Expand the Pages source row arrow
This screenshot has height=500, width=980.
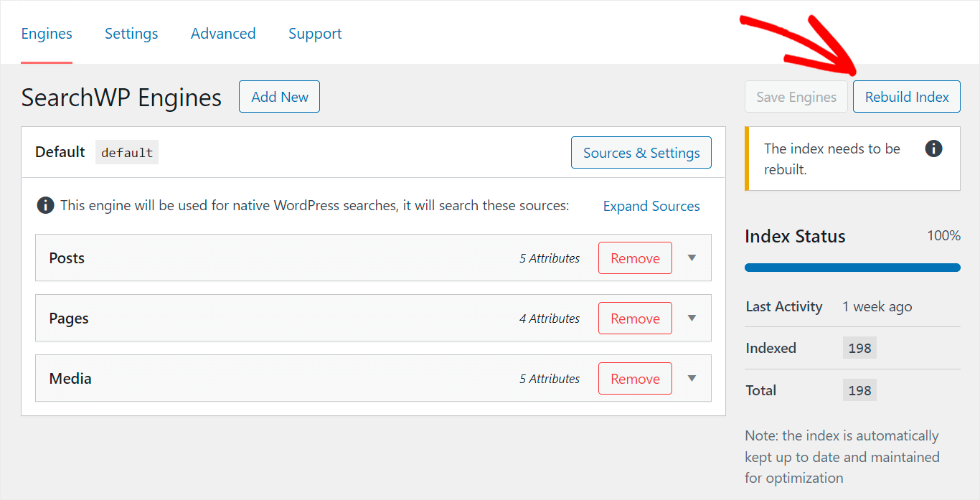point(692,319)
